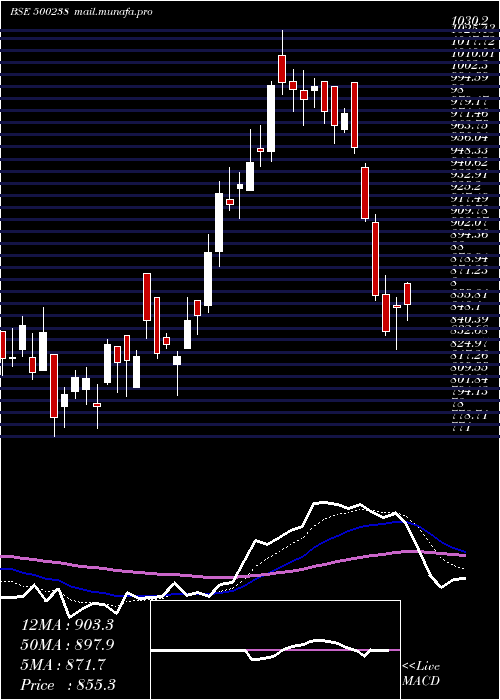Click the 1030.2 price axis label

pyautogui.click(x=469, y=20)
